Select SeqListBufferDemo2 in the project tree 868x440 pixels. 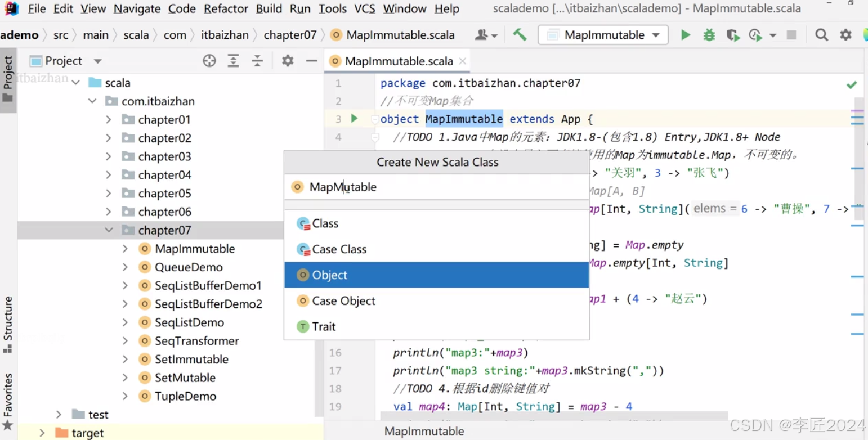pos(208,304)
